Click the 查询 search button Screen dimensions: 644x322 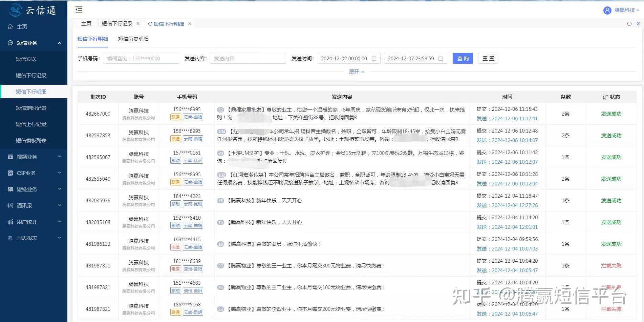click(463, 59)
